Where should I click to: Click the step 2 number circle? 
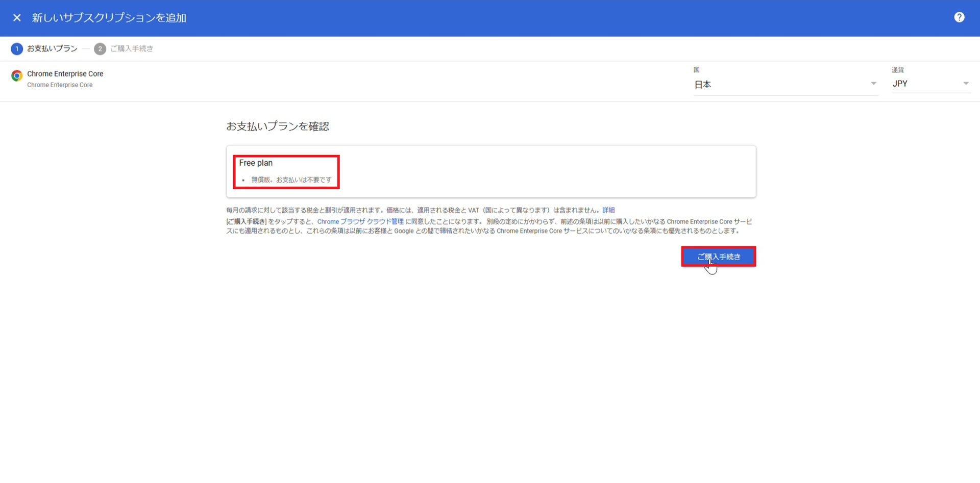(x=100, y=49)
